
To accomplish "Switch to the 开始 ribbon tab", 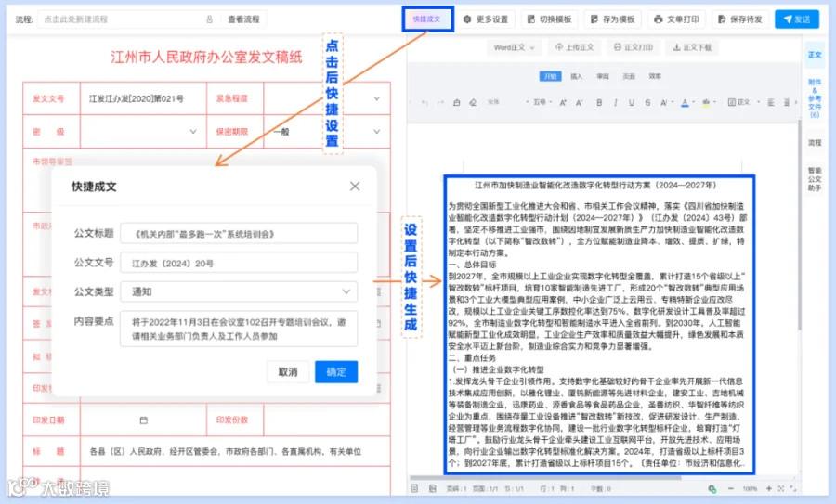I will (x=550, y=76).
